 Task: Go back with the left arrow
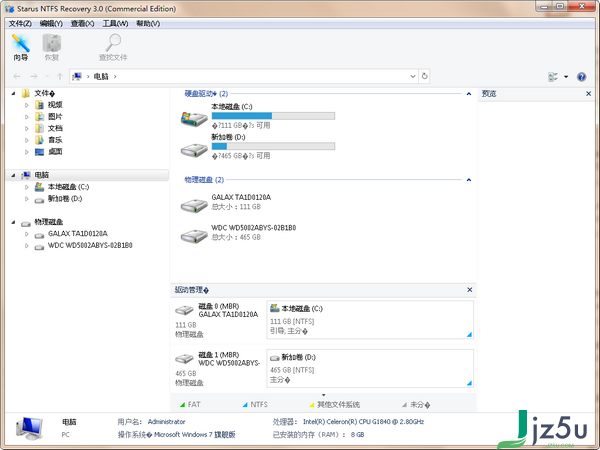click(17, 77)
